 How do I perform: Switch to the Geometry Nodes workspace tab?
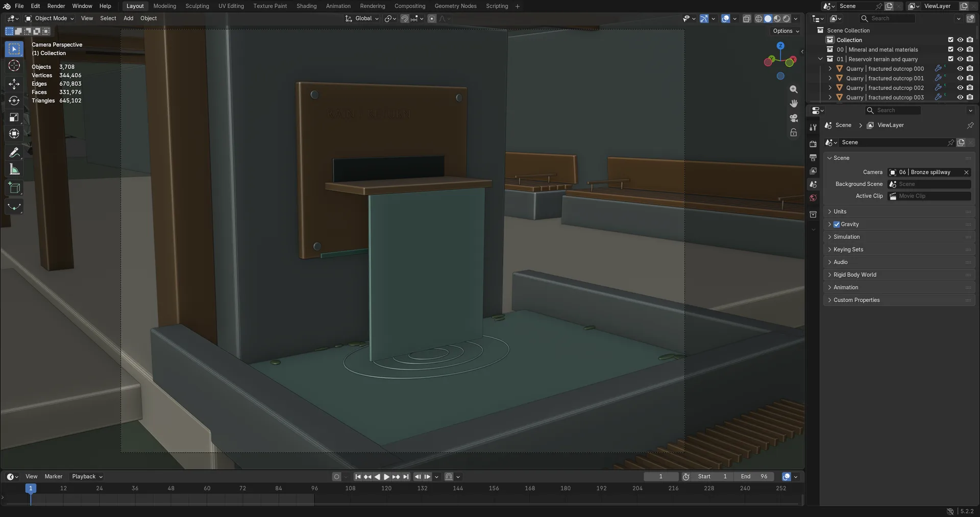click(x=455, y=6)
